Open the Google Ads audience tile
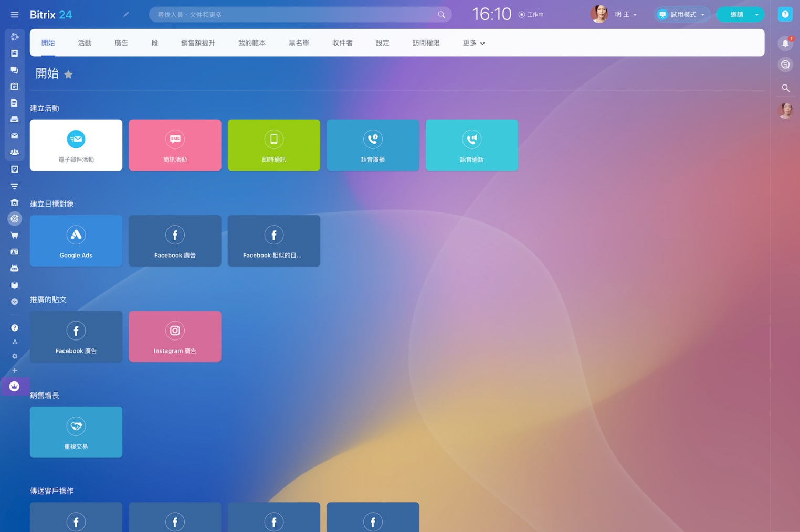 (x=76, y=241)
